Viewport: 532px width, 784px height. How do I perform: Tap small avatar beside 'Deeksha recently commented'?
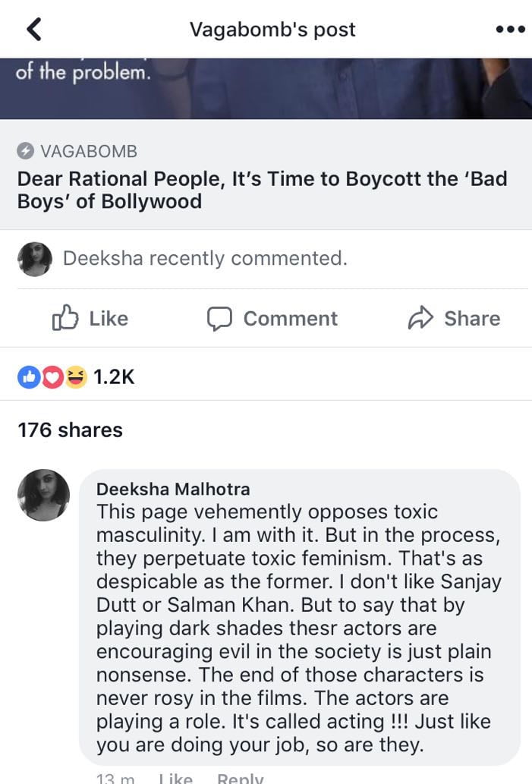coord(34,259)
